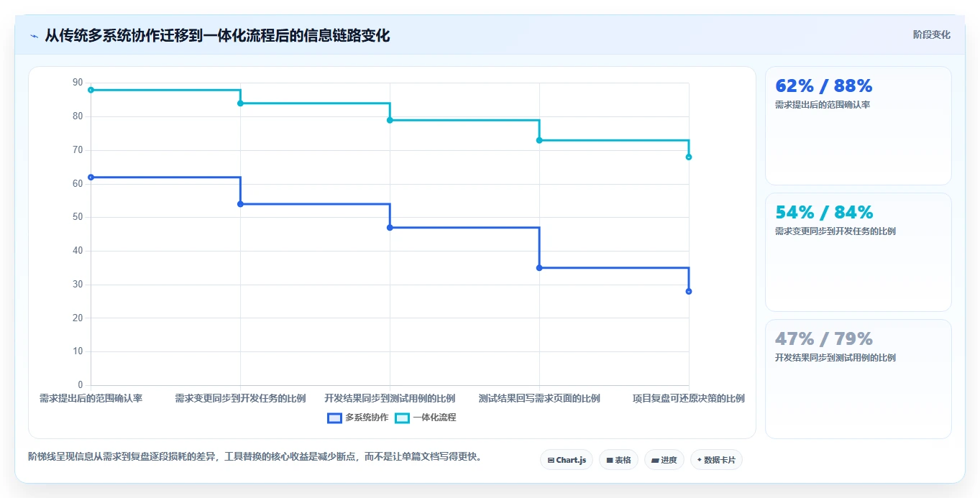Click the card caption 需求提出后的范围确认率

(823, 105)
